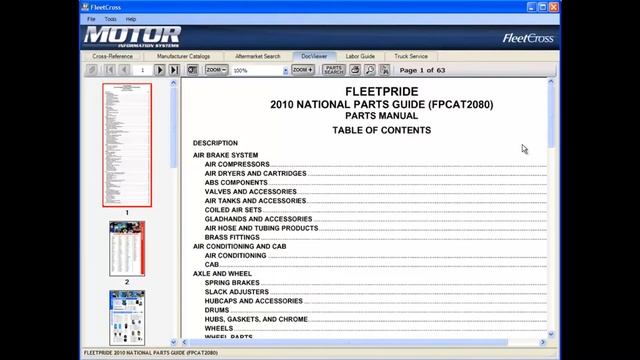Click the AXLE AND WHEEL heading
The width and height of the screenshot is (640, 360).
(222, 273)
